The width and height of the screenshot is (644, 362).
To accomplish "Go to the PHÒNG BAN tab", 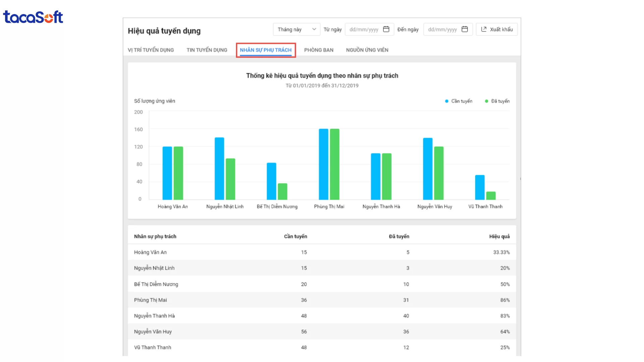I will [x=319, y=50].
